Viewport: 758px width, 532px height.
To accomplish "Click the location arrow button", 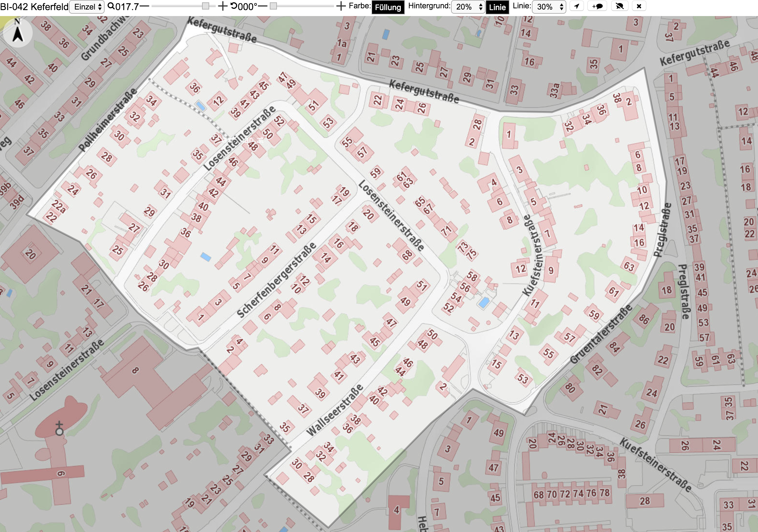I will point(576,6).
